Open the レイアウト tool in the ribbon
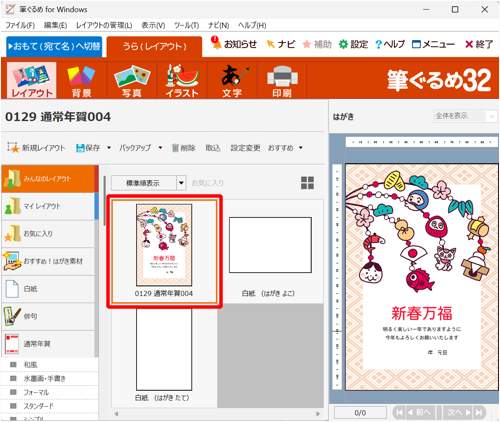This screenshot has width=500, height=422. click(x=31, y=80)
